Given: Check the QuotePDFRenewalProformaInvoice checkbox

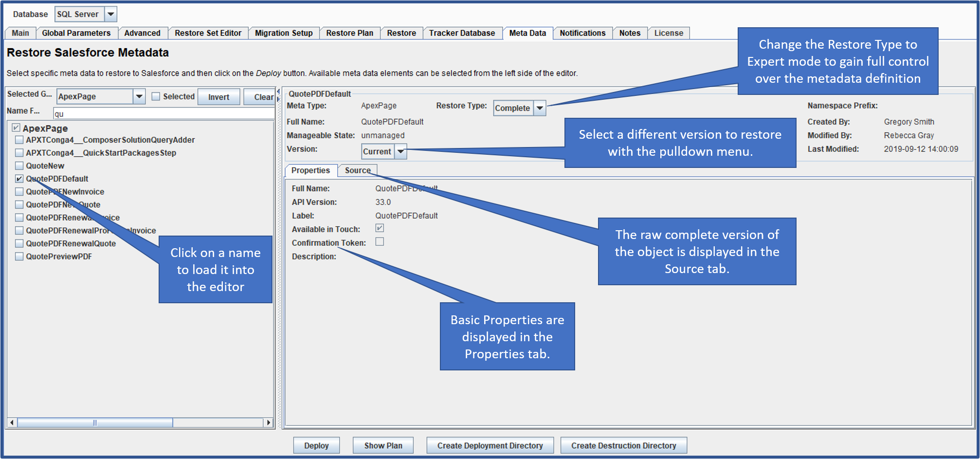Looking at the screenshot, I should pyautogui.click(x=19, y=230).
